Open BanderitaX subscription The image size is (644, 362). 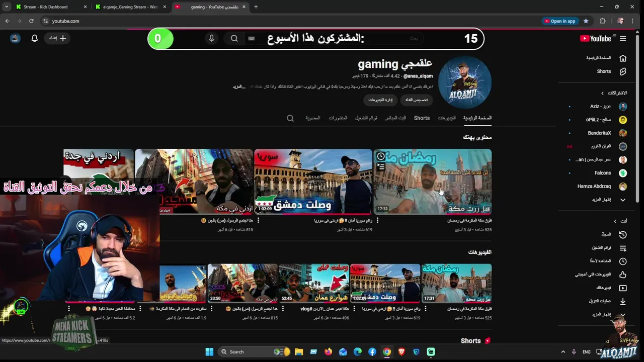[606, 133]
